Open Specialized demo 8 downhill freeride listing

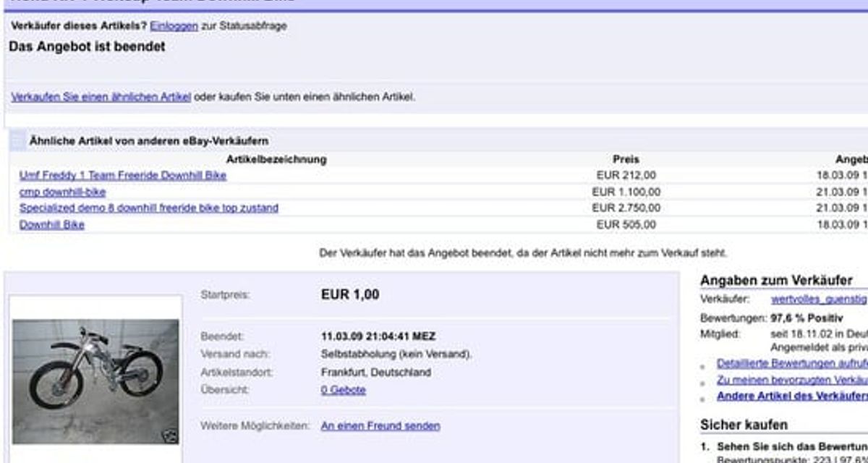pyautogui.click(x=148, y=208)
